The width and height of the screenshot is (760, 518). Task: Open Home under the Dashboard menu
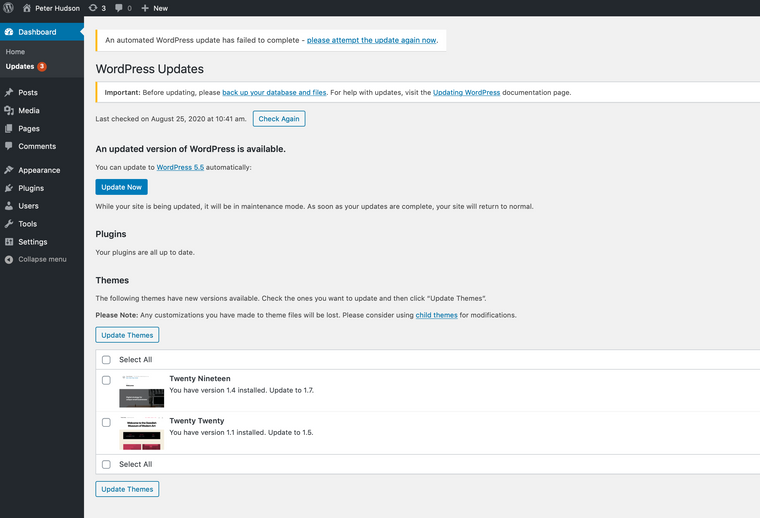pyautogui.click(x=15, y=51)
